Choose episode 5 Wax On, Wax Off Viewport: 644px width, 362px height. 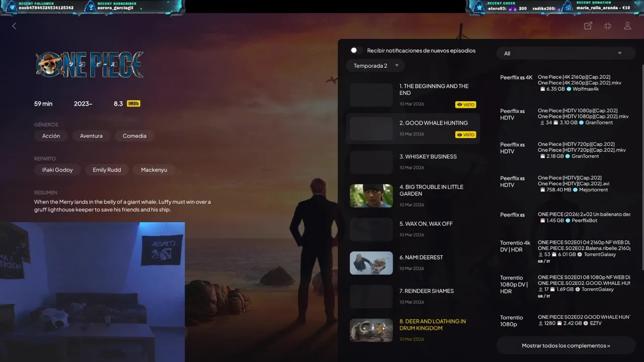point(413,229)
